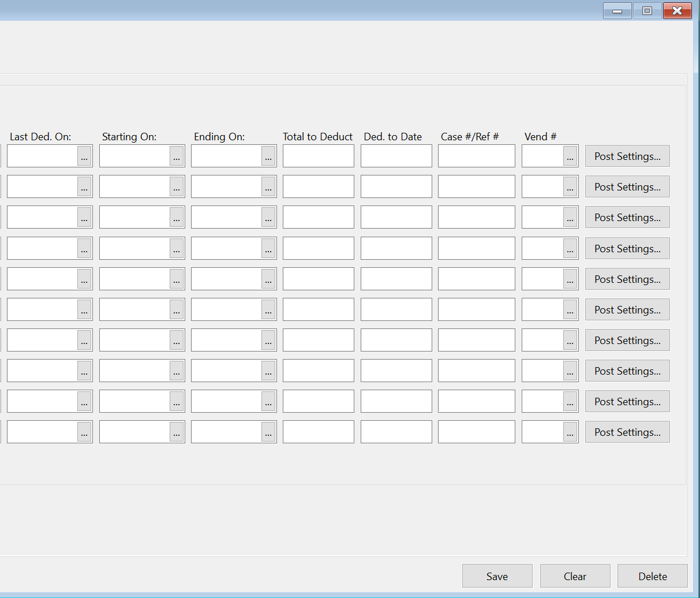The height and width of the screenshot is (598, 700).
Task: Open Ending On picker in first row
Action: tap(268, 156)
